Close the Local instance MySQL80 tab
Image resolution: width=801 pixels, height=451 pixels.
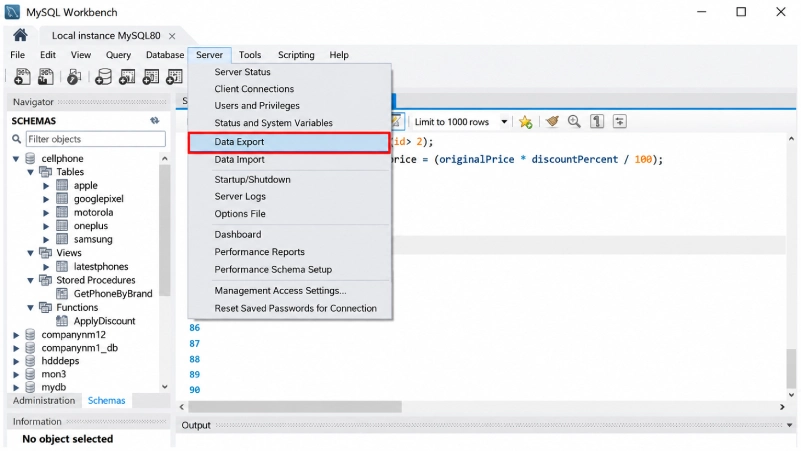[172, 36]
